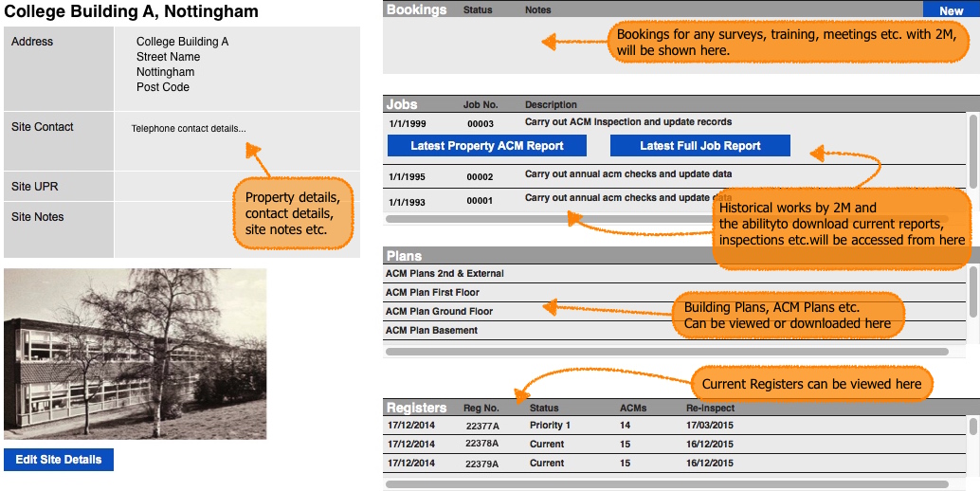The image size is (980, 491).
Task: Click the empty Site UPR field
Action: pyautogui.click(x=238, y=186)
